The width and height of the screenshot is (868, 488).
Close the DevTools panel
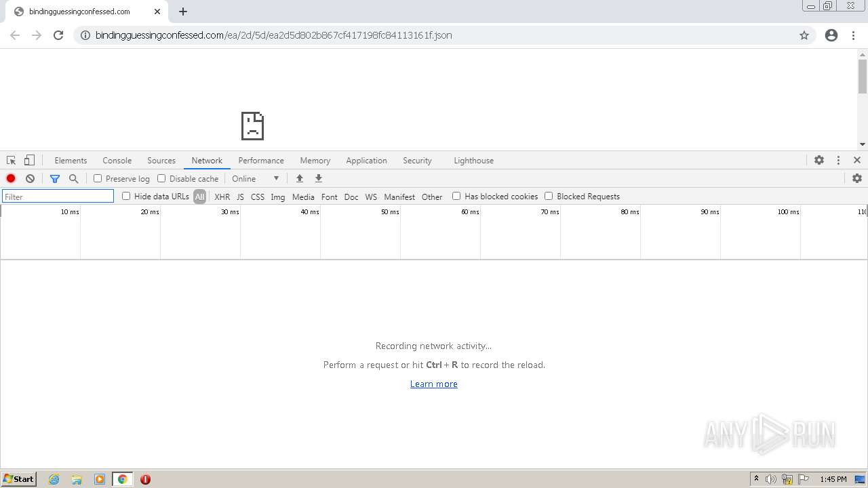[857, 160]
